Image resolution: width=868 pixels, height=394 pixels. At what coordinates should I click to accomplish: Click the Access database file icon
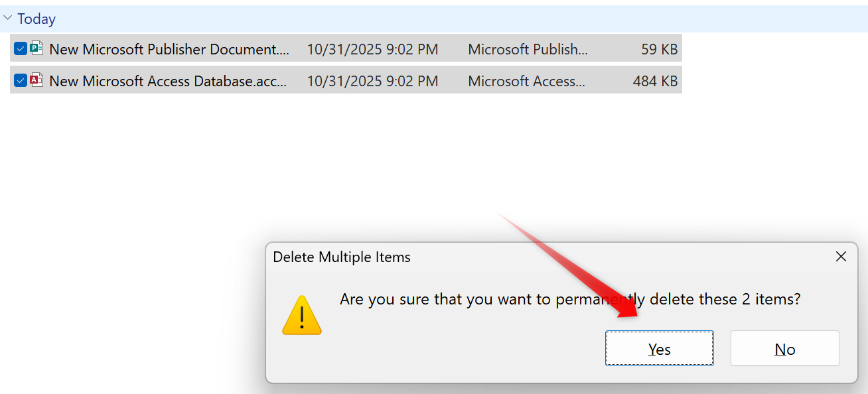tap(36, 80)
